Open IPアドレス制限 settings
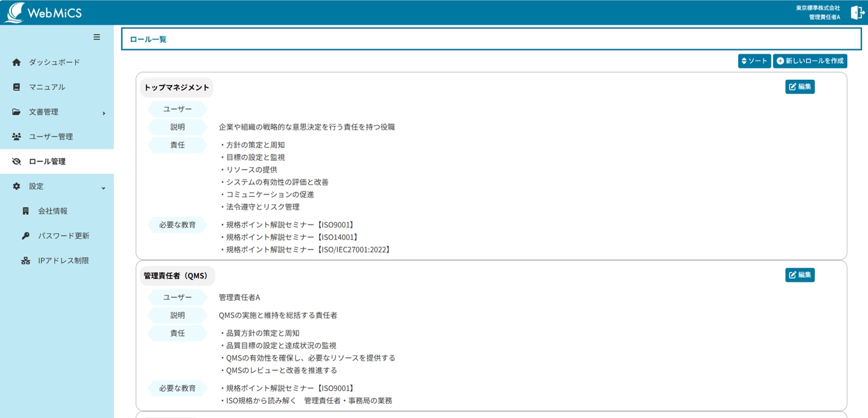 63,261
